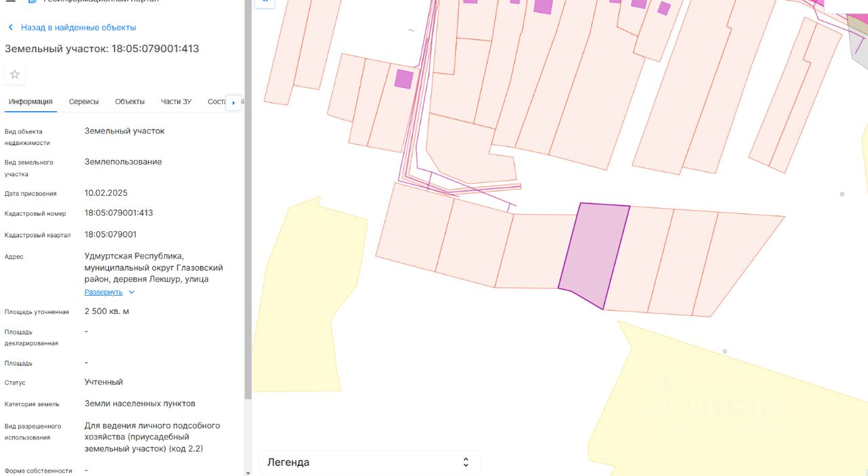This screenshot has height=476, width=868.
Task: Click the 'Землепользование' value
Action: pyautogui.click(x=123, y=162)
